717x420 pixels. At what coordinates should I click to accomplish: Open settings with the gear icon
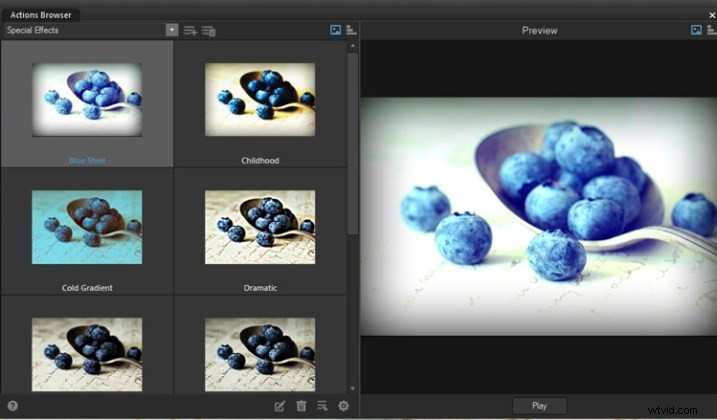343,406
